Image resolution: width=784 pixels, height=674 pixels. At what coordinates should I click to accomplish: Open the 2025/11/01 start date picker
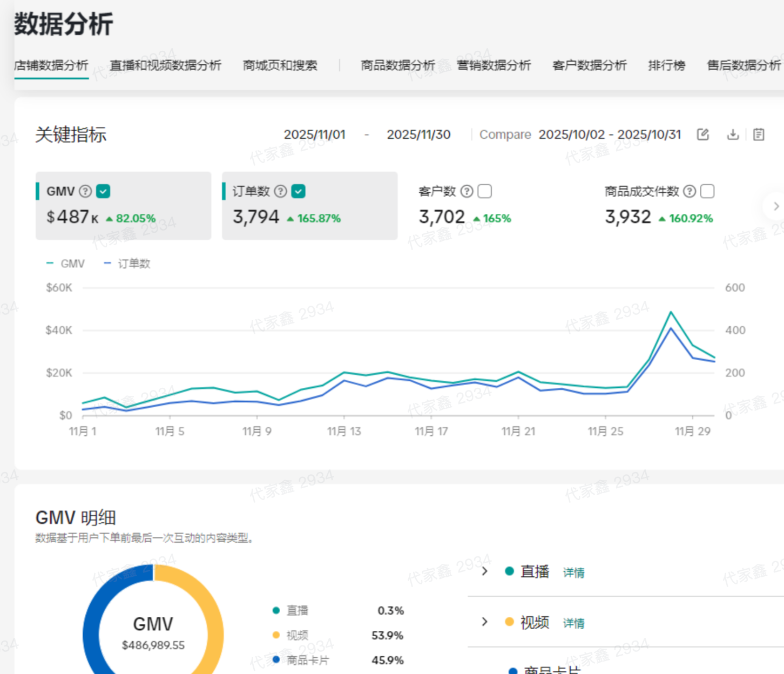[314, 134]
